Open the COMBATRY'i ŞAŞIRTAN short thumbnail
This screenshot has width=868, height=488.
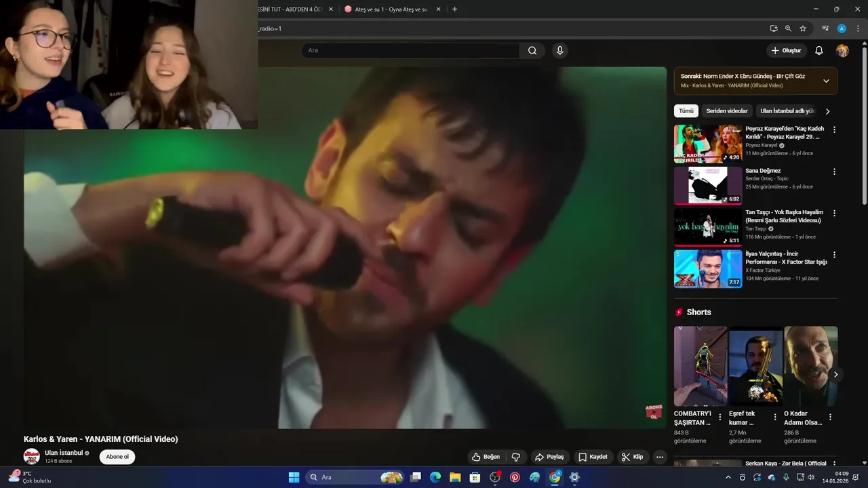pyautogui.click(x=701, y=366)
